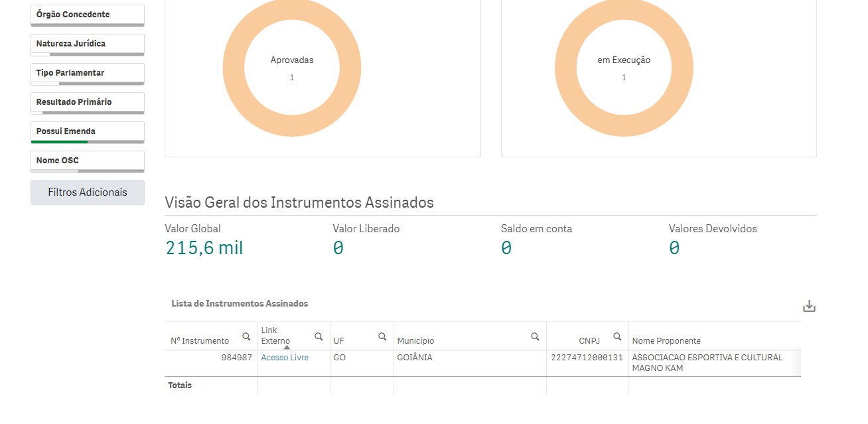
Task: Select the orange Aprovadas donut ring
Action: (234, 68)
